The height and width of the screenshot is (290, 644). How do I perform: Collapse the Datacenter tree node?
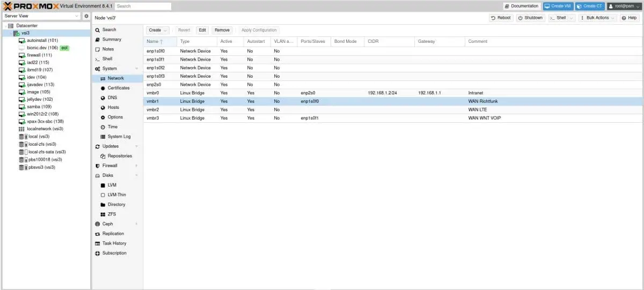click(5, 26)
